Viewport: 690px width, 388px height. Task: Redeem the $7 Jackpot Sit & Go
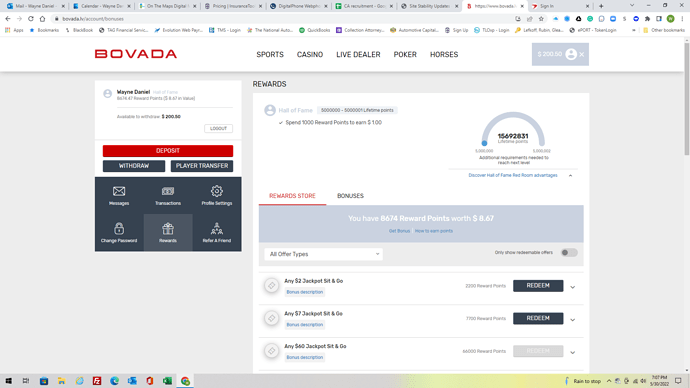pyautogui.click(x=538, y=318)
